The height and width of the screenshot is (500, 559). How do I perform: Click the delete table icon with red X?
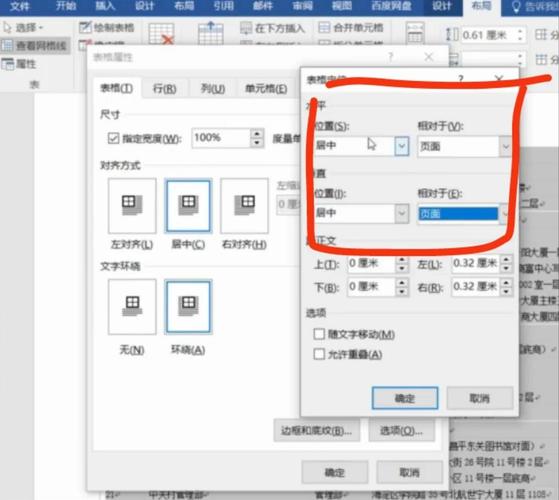tap(161, 34)
